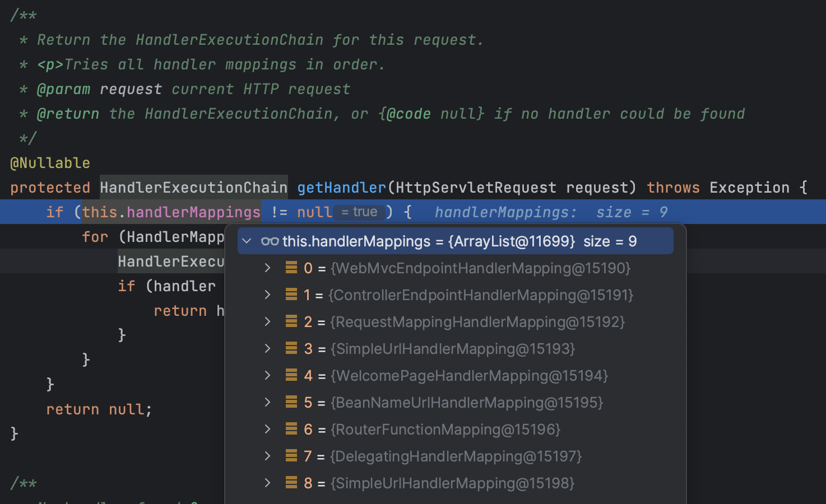
Task: Click the getHandler method name
Action: (x=342, y=188)
